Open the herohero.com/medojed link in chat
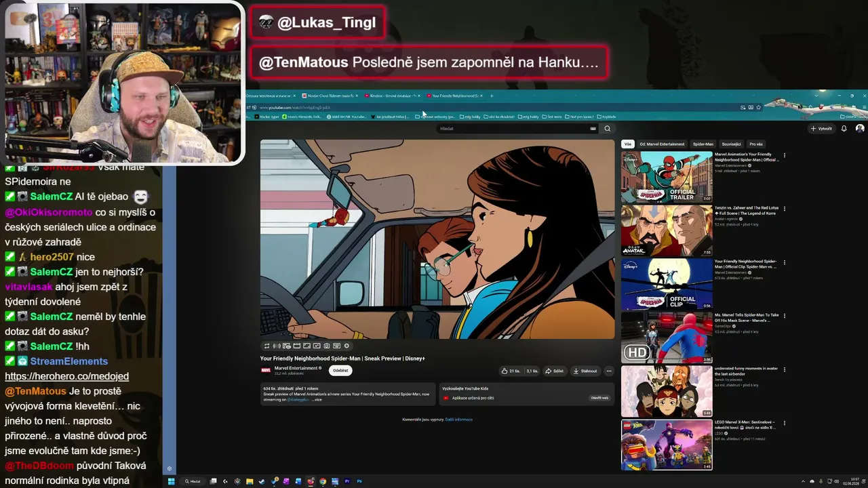The height and width of the screenshot is (488, 868). (66, 376)
